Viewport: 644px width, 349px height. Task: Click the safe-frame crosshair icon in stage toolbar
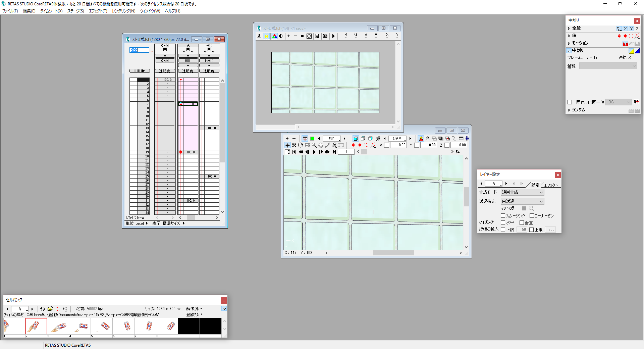pos(305,139)
